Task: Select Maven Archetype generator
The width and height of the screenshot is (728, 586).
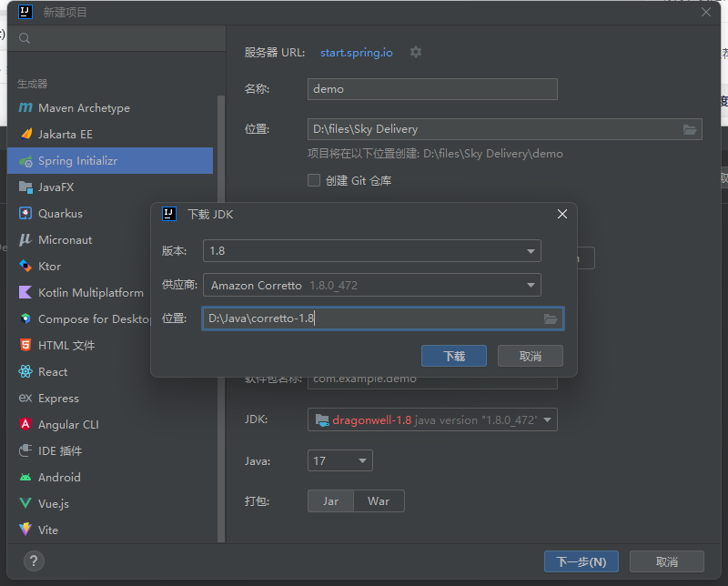Action: 110,107
